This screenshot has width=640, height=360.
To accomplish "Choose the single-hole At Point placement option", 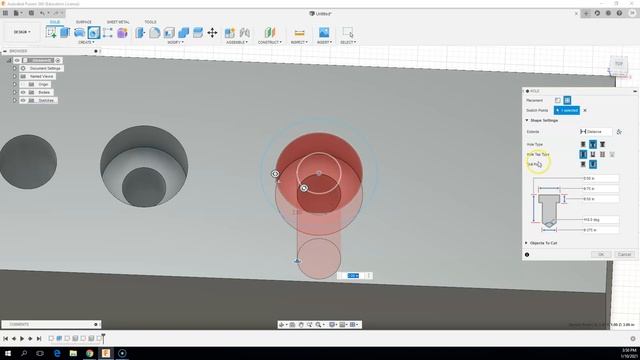I will [x=558, y=100].
